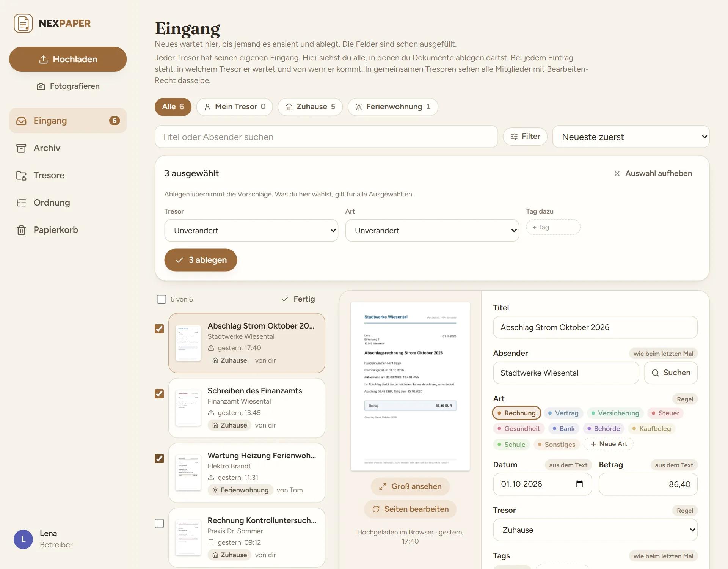The image size is (728, 569).
Task: Choose the Vertrag type chip
Action: click(x=563, y=413)
